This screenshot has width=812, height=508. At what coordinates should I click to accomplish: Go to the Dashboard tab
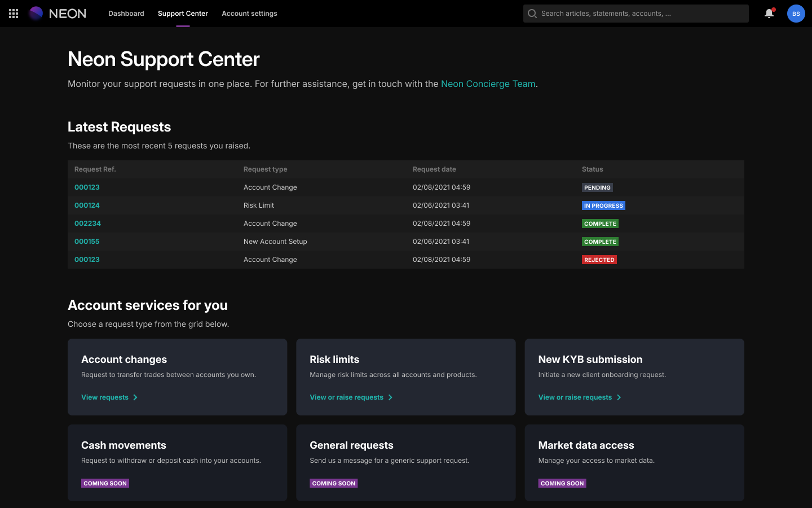point(126,14)
